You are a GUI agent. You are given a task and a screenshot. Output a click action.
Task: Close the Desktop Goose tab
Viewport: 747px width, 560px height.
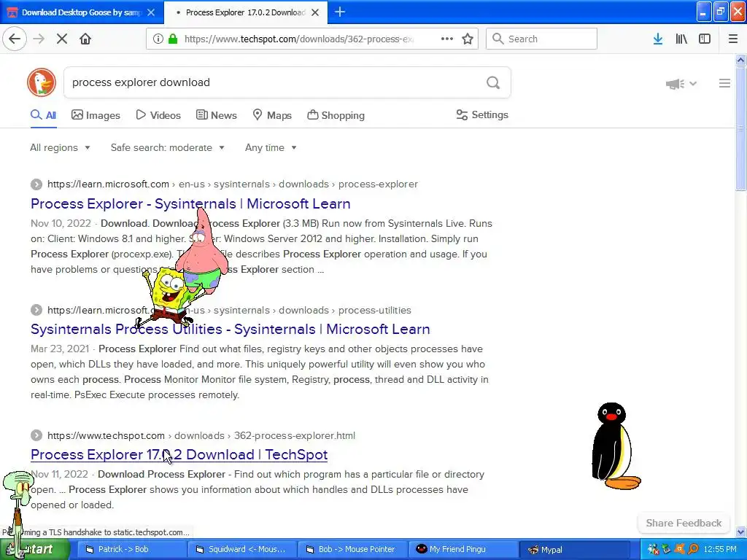pos(151,12)
